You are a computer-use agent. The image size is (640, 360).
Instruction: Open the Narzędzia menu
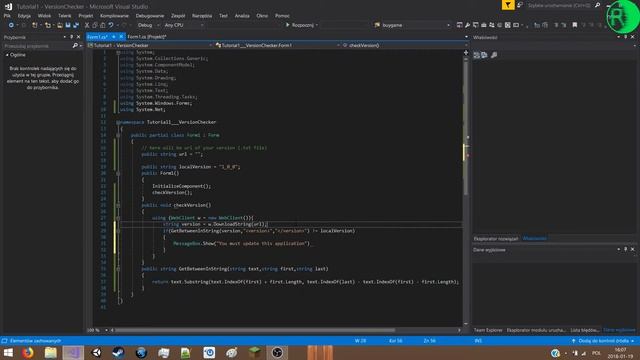click(202, 16)
